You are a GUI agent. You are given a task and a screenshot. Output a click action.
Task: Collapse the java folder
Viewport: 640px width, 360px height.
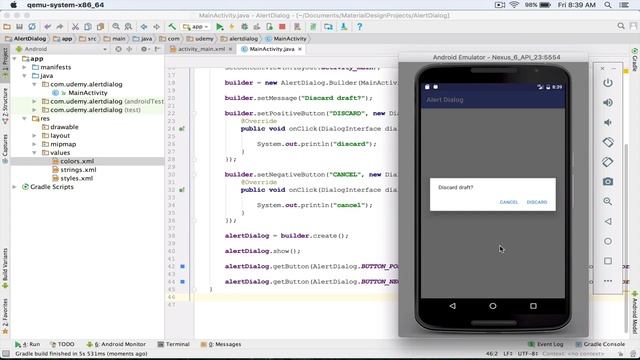pos(24,76)
